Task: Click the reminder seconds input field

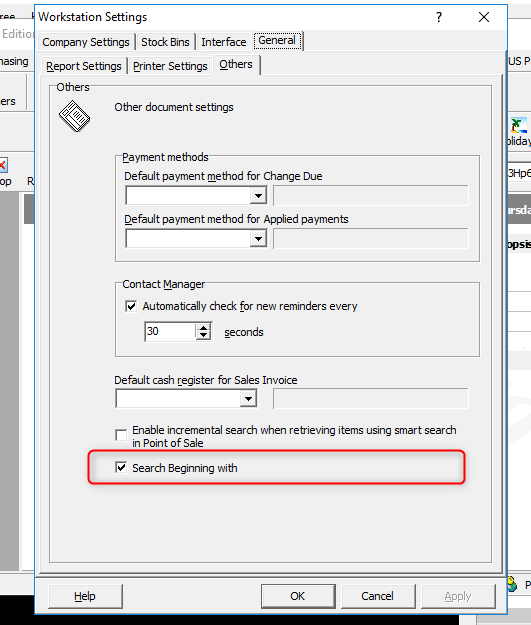Action: pyautogui.click(x=170, y=332)
